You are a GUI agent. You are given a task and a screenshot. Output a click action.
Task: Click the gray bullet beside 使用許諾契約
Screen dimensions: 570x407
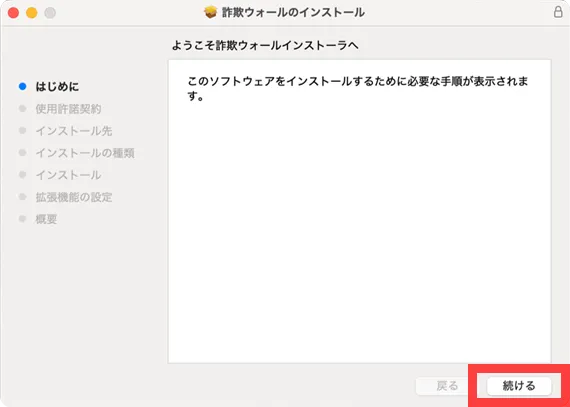tap(23, 108)
